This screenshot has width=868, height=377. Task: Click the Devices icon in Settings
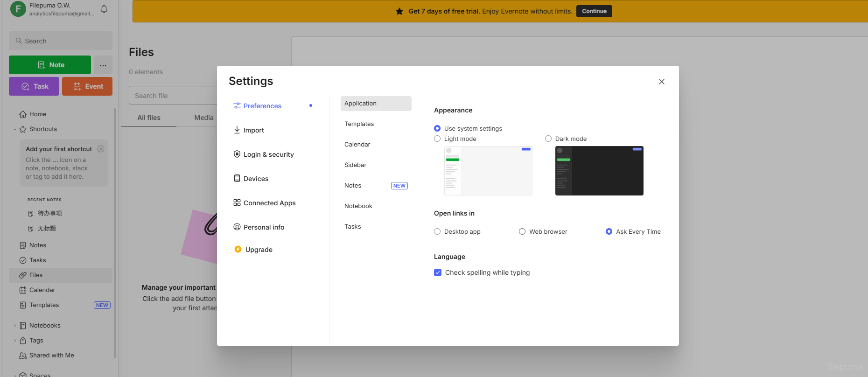point(237,178)
